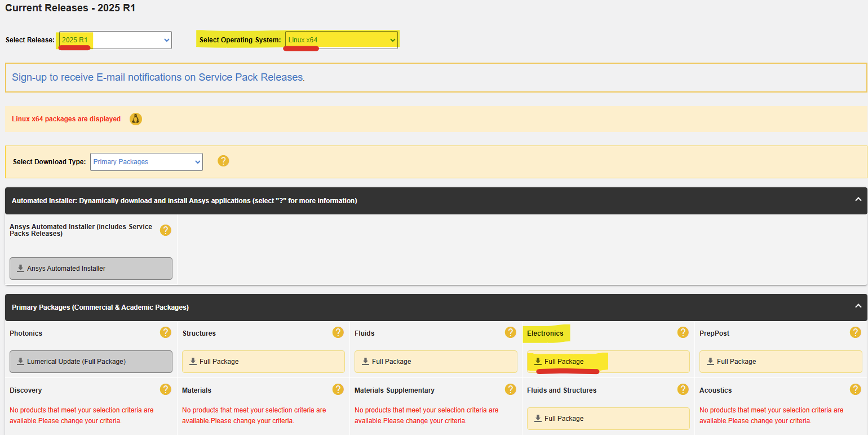The width and height of the screenshot is (868, 435).
Task: Click the Linux penguin icon
Action: tap(136, 119)
